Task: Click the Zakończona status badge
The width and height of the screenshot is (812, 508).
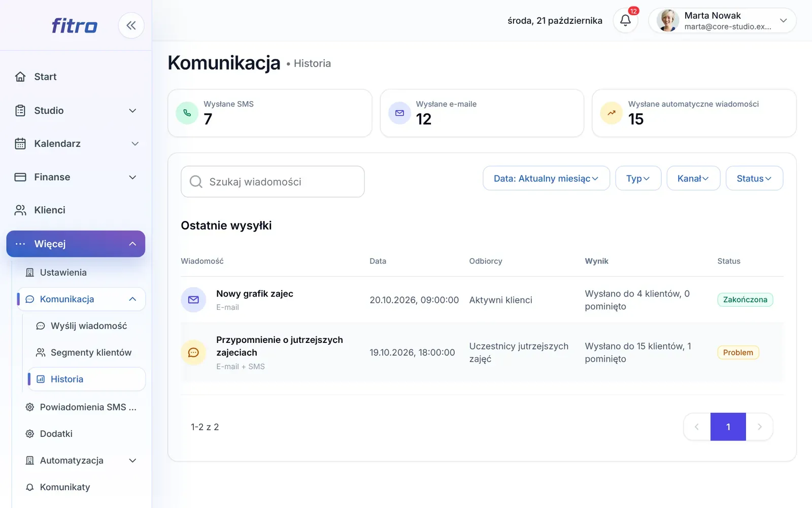Action: 745,300
